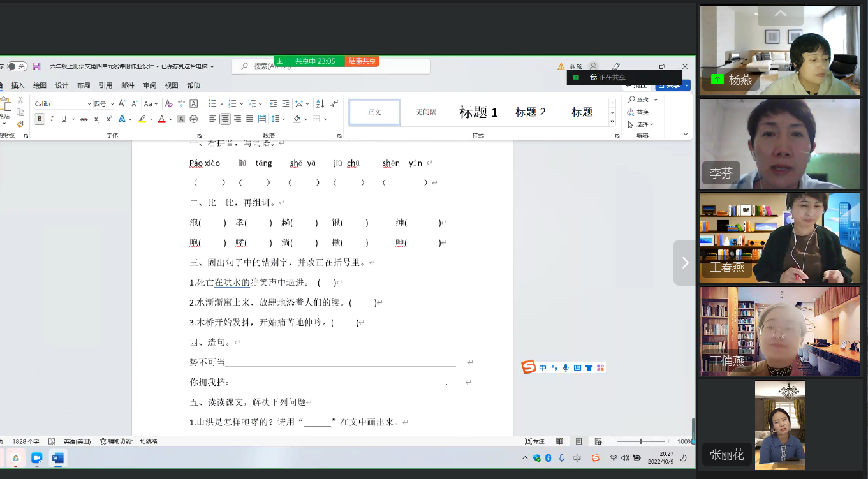
Task: Open Sogou input method logo on floating bar
Action: click(529, 367)
